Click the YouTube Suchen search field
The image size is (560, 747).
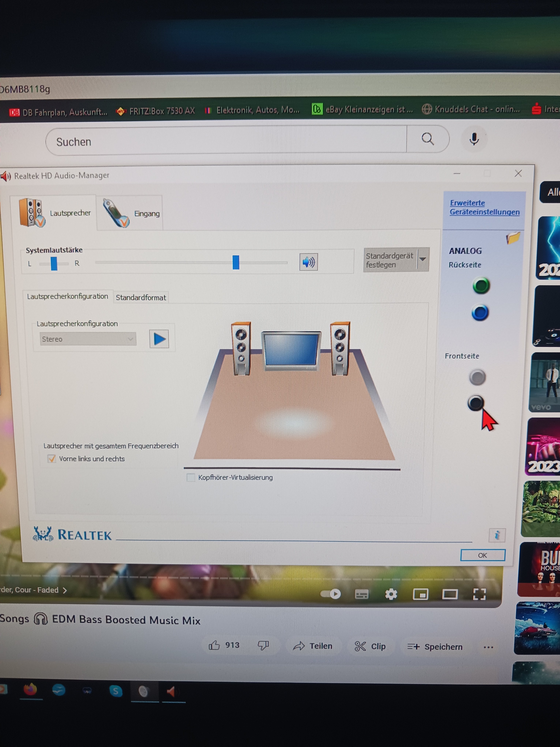point(226,142)
